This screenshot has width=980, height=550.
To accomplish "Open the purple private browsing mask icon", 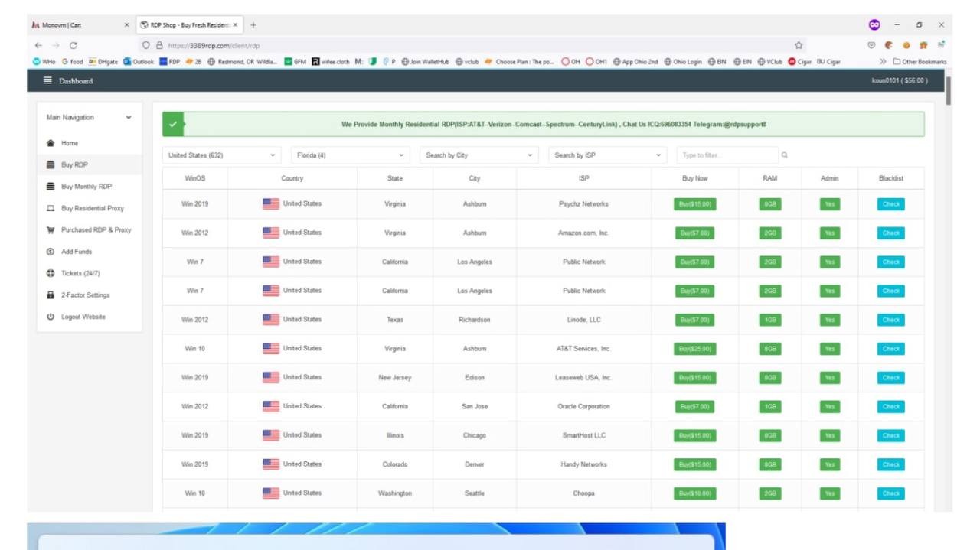I will tap(874, 24).
